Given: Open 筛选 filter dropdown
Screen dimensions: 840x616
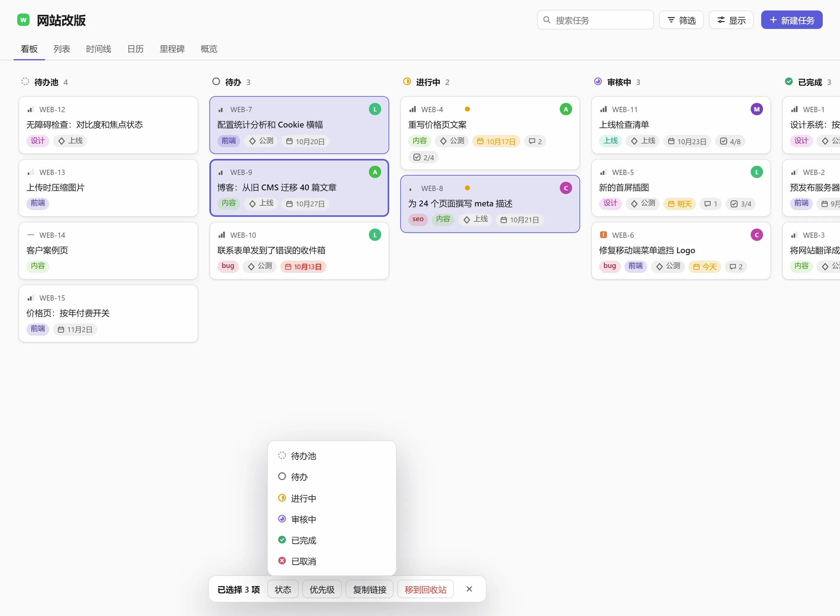Looking at the screenshot, I should pos(681,20).
